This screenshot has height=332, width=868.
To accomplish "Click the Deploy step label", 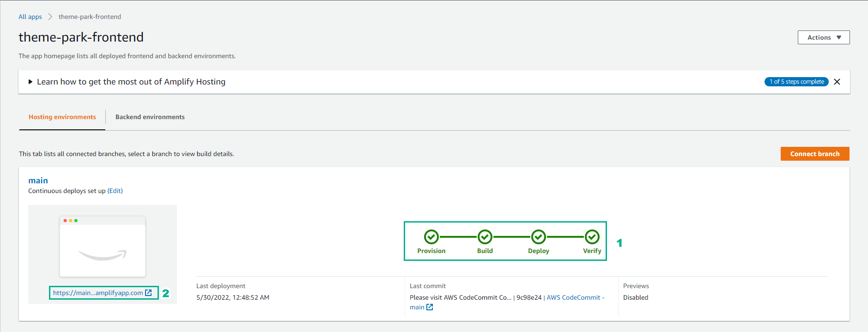I will click(539, 251).
